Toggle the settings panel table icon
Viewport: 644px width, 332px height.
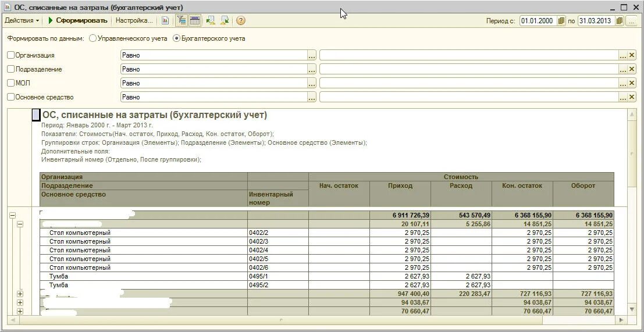point(195,20)
